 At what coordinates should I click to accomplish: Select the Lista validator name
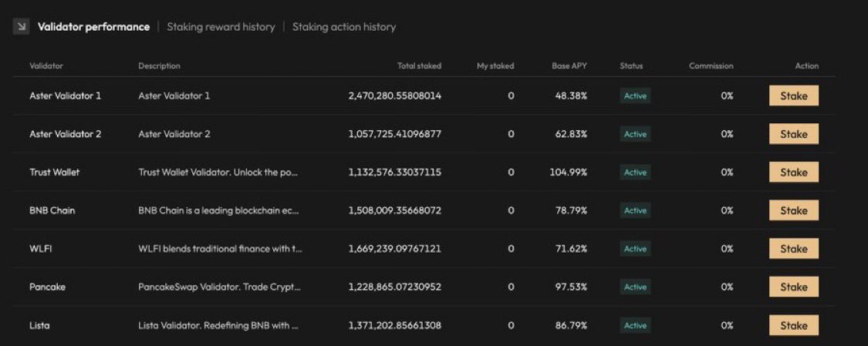39,325
